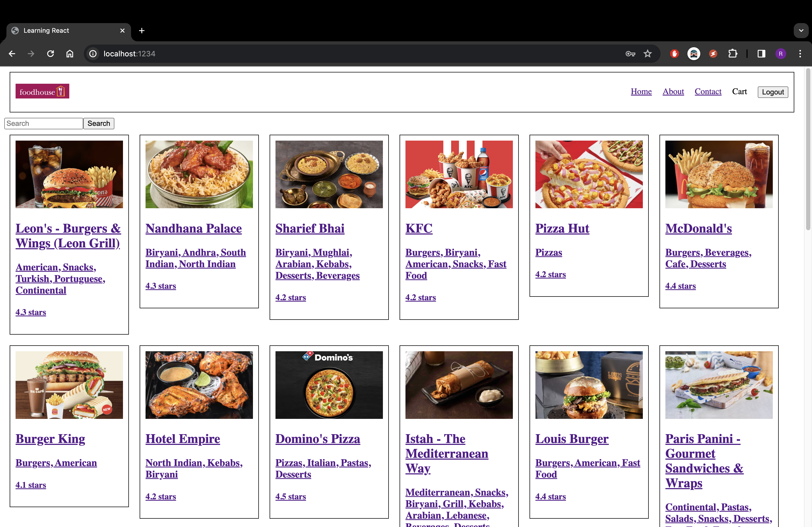Click the Logout button
The image size is (812, 527).
[x=773, y=92]
